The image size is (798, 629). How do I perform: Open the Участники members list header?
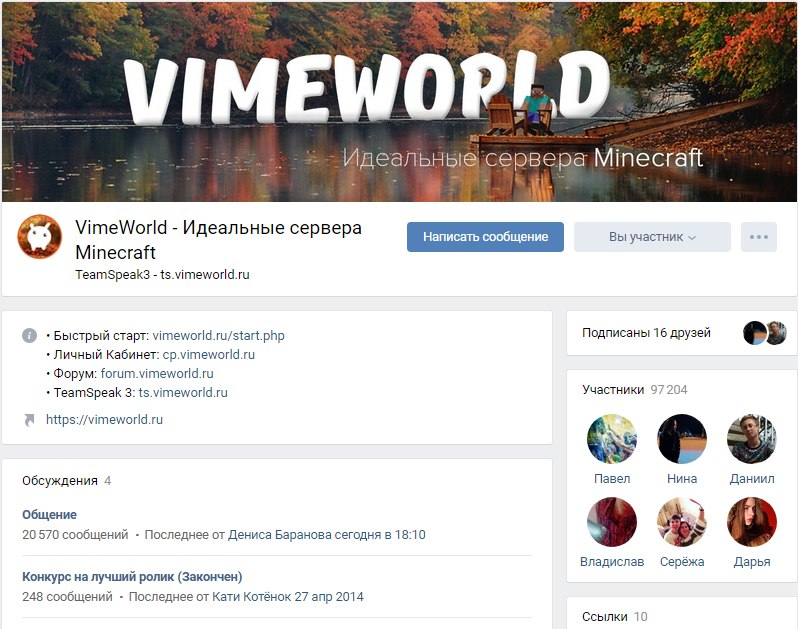pyautogui.click(x=635, y=390)
